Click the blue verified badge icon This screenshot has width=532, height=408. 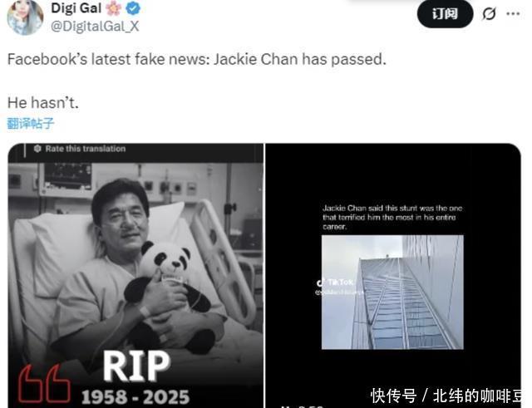pos(133,8)
